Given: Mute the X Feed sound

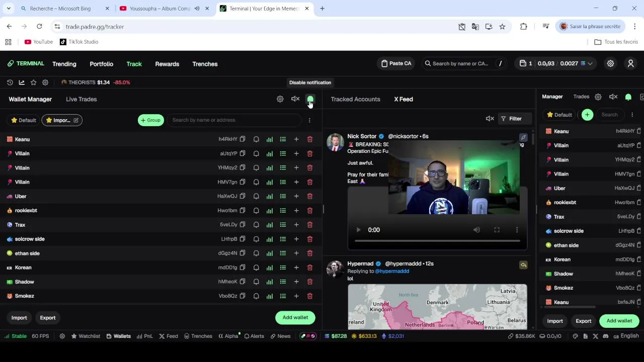Looking at the screenshot, I should 490,119.
